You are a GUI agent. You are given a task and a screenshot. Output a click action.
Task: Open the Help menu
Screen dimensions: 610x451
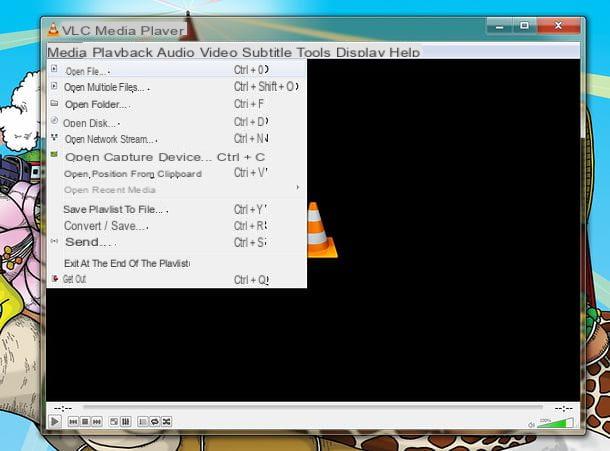tap(405, 52)
